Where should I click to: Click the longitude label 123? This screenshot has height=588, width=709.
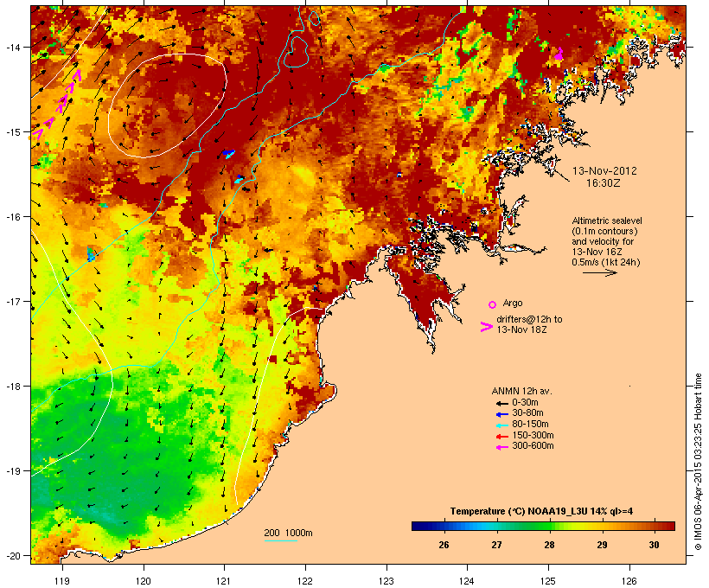tap(386, 581)
